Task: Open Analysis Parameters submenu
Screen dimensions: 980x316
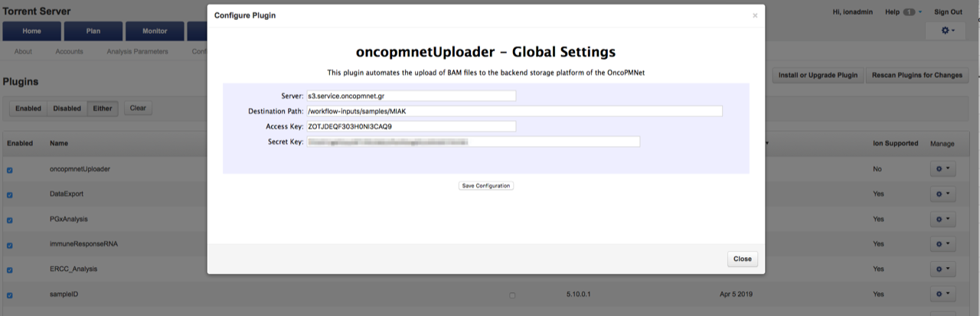Action: tap(137, 52)
